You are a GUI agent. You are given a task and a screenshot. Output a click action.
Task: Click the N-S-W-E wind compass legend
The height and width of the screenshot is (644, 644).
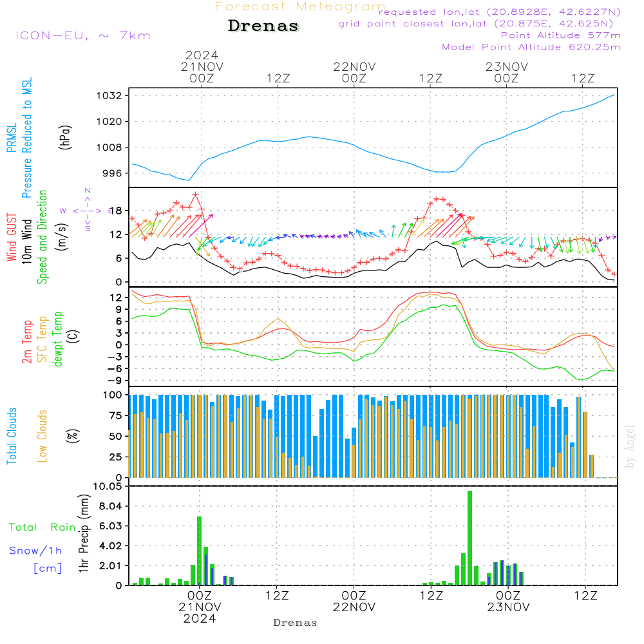pyautogui.click(x=88, y=211)
